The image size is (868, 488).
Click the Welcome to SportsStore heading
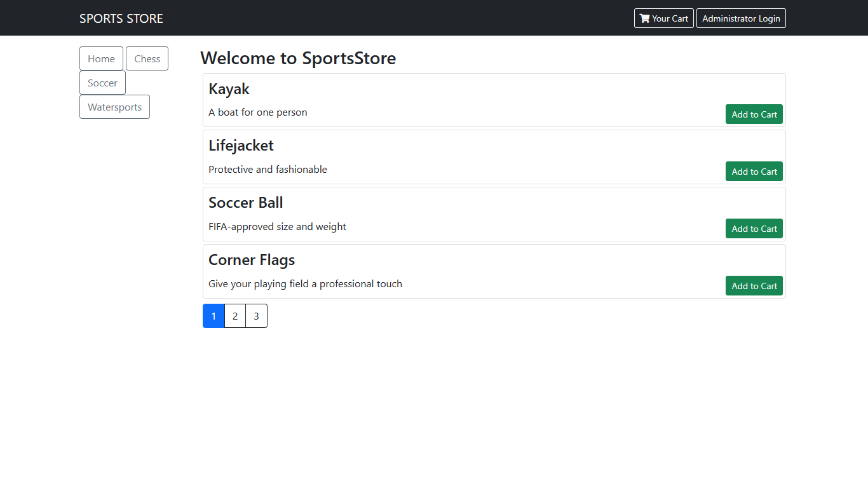pyautogui.click(x=298, y=58)
